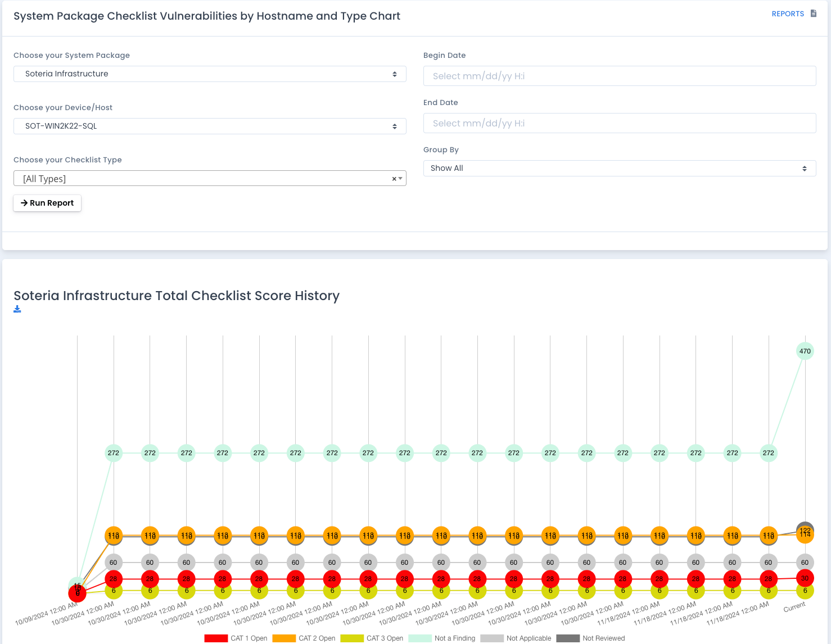Open the System Package dropdown
The width and height of the screenshot is (831, 644).
tap(210, 74)
